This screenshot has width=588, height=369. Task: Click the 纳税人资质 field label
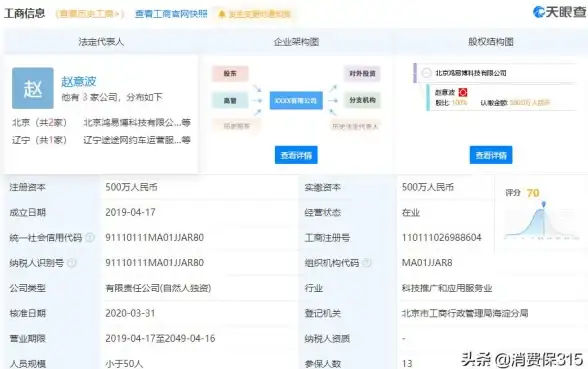327,338
